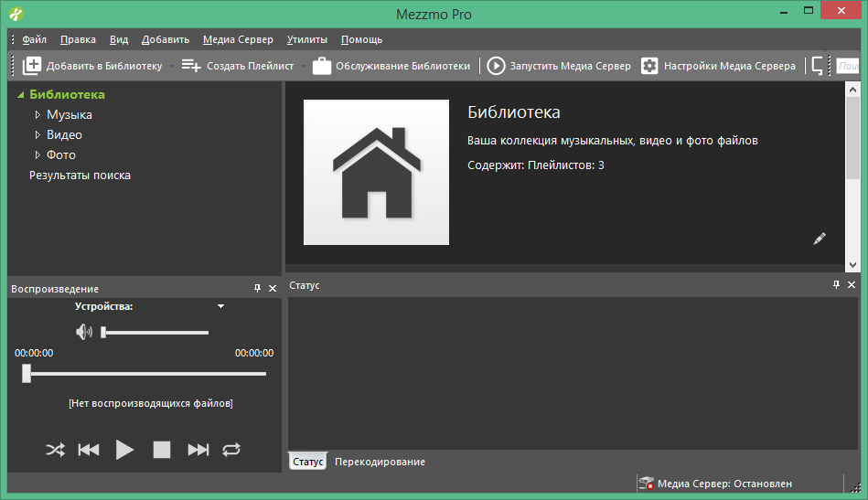
Task: Expand the Видео tree node
Action: pyautogui.click(x=38, y=134)
